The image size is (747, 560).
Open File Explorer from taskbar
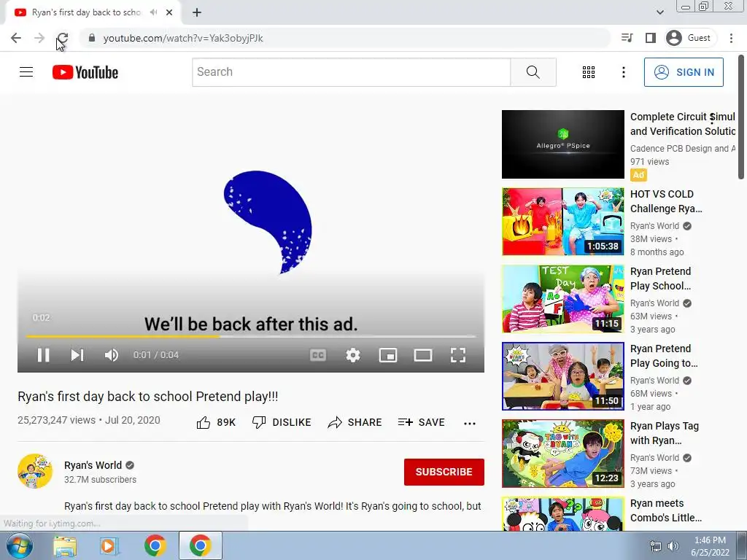coord(65,546)
